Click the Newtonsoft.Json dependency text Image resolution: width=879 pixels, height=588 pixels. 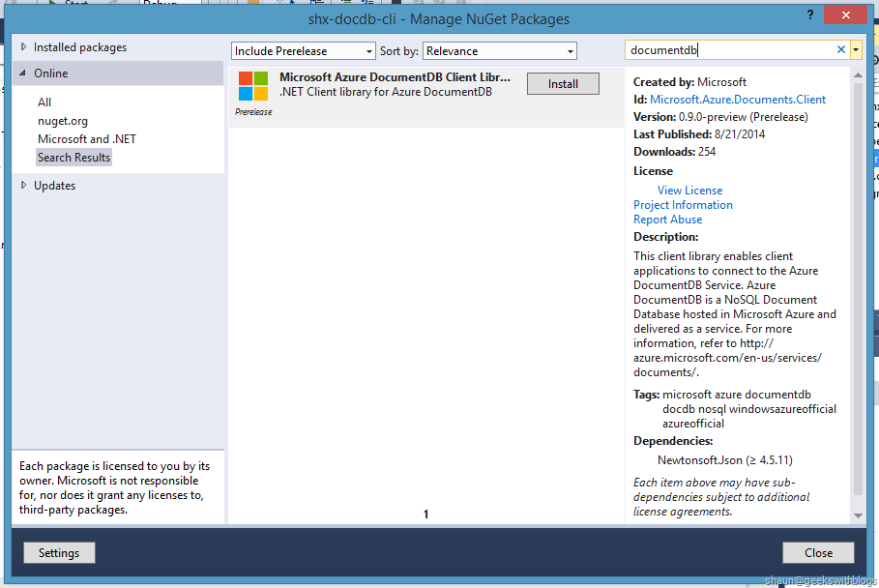point(725,460)
